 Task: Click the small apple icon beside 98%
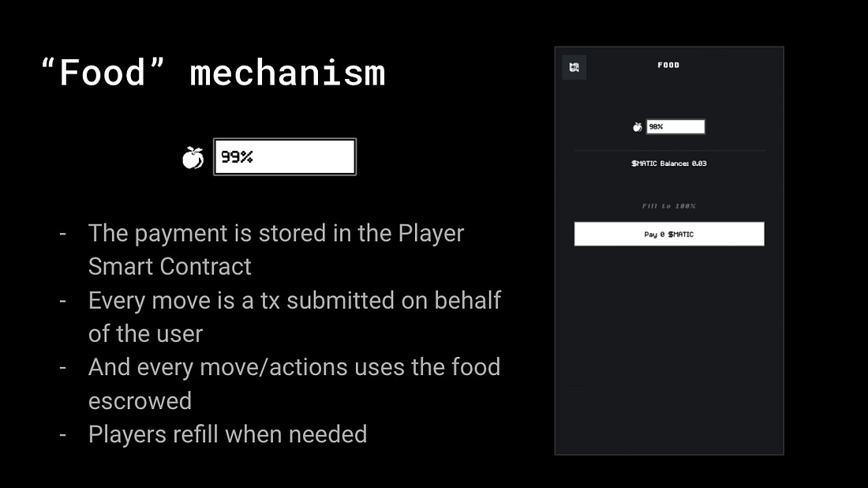pos(637,127)
